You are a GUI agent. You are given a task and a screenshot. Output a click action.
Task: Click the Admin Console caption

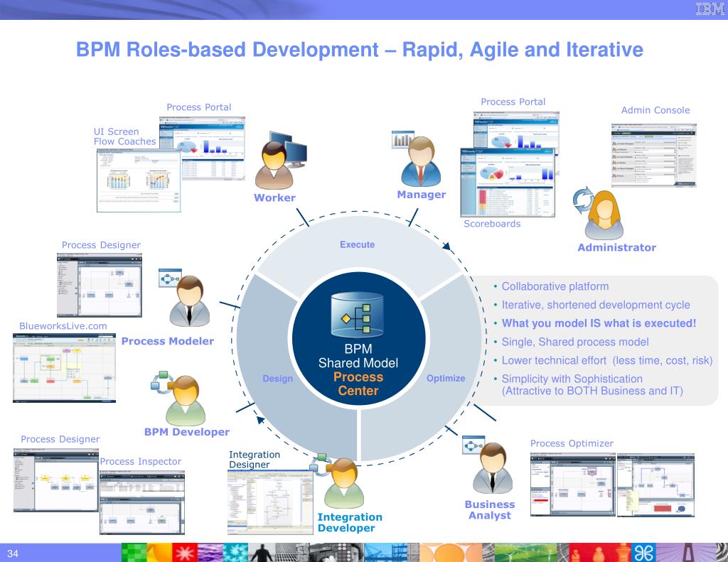(x=655, y=110)
